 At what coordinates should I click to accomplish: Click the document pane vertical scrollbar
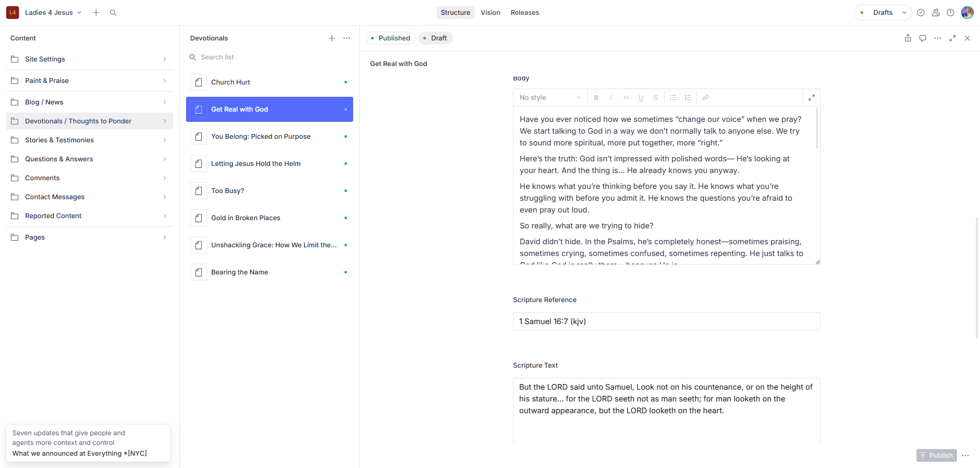(977, 278)
